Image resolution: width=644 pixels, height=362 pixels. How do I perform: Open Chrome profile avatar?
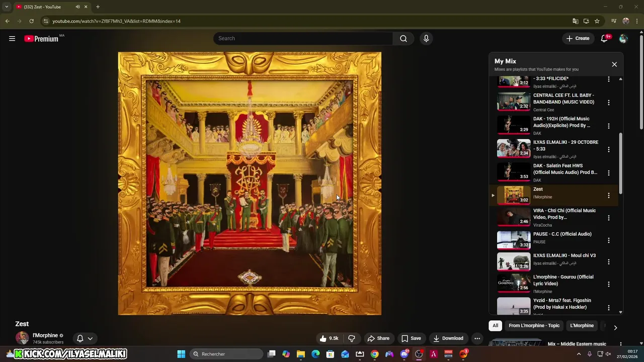pos(626,21)
